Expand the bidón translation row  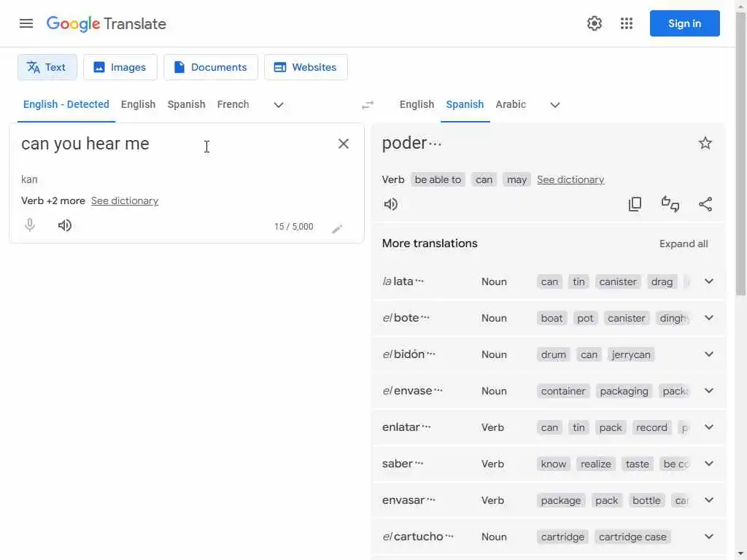[709, 354]
